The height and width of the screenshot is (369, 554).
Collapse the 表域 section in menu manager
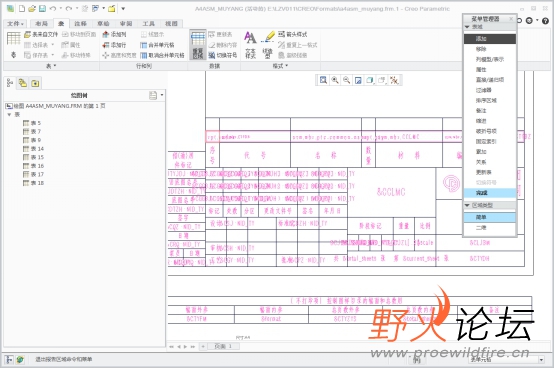467,27
